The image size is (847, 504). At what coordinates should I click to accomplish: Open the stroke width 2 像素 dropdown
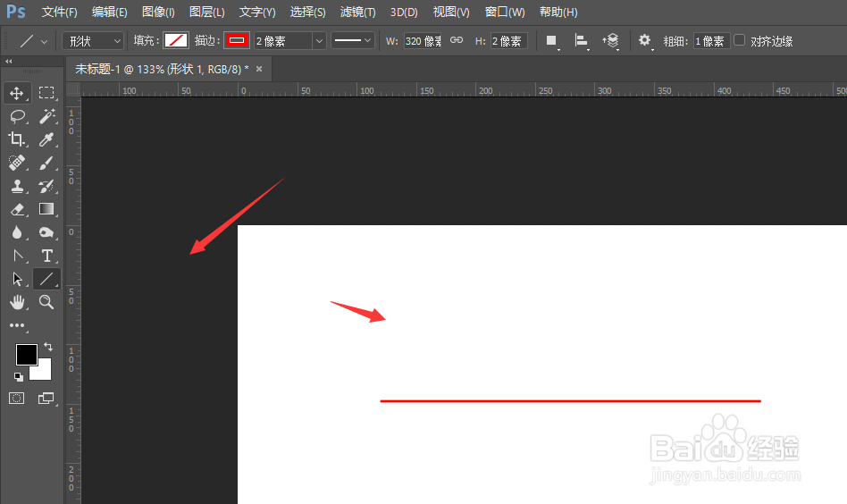click(319, 41)
